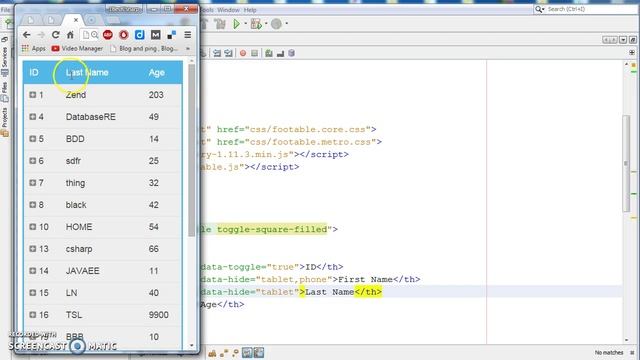
Task: Open the Files side panel tab
Action: pos(4,91)
